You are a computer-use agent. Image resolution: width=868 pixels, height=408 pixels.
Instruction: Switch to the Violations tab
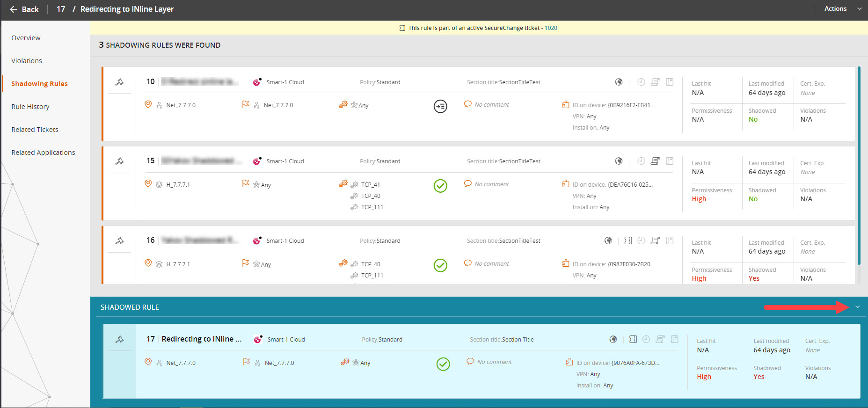27,61
